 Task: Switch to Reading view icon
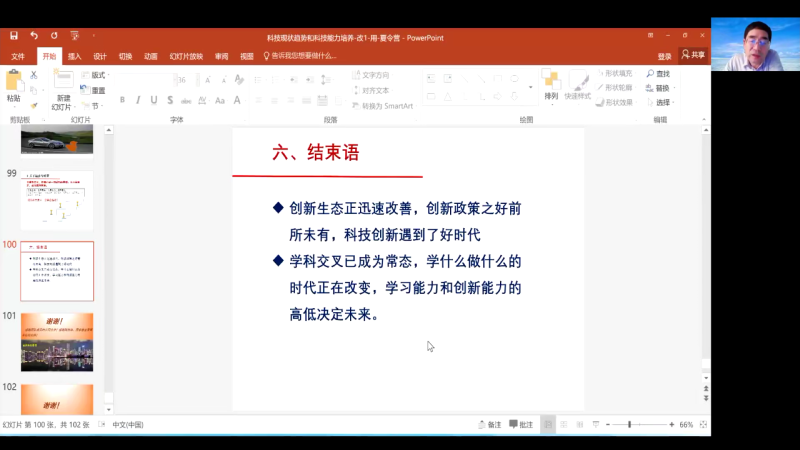580,424
